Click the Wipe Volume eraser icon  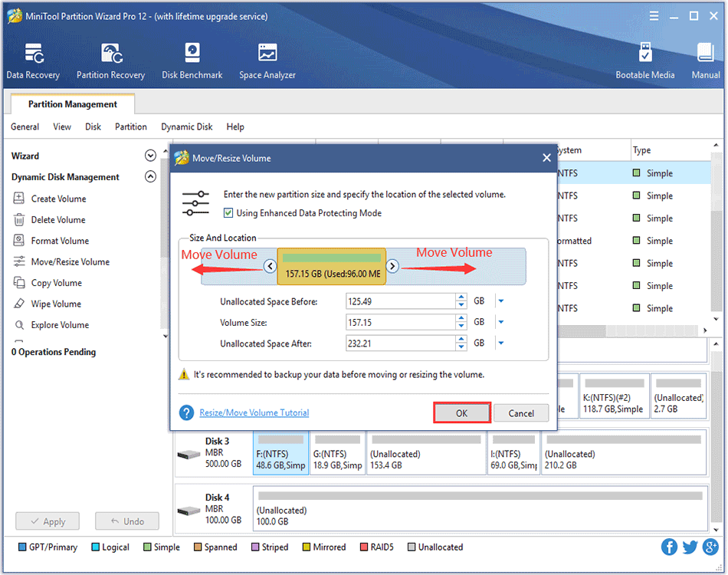(18, 304)
